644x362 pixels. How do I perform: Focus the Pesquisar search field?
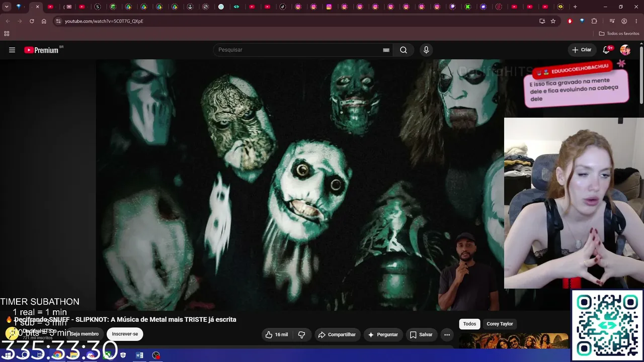click(302, 50)
